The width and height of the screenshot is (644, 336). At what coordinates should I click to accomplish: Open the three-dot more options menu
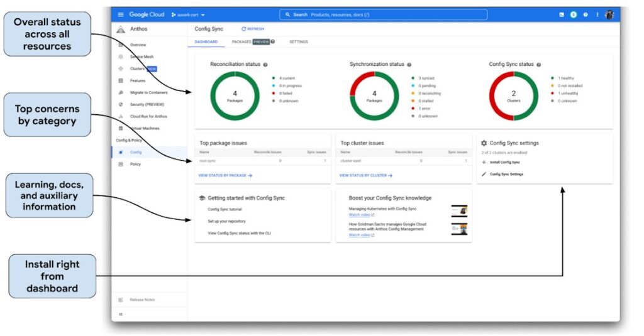click(597, 15)
